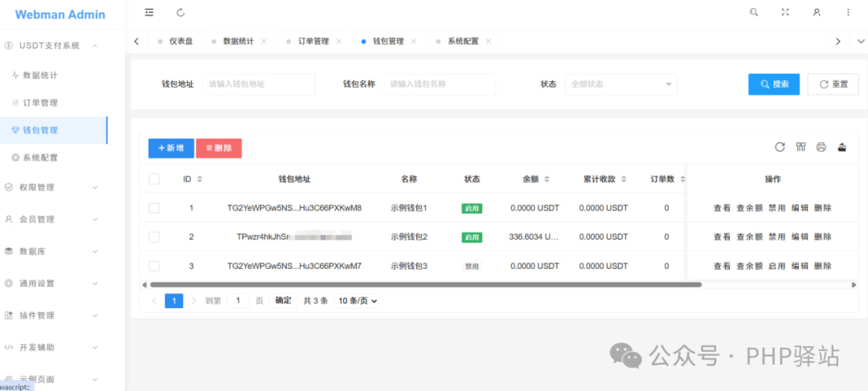Focus the 钱包名称 input field

pos(440,84)
